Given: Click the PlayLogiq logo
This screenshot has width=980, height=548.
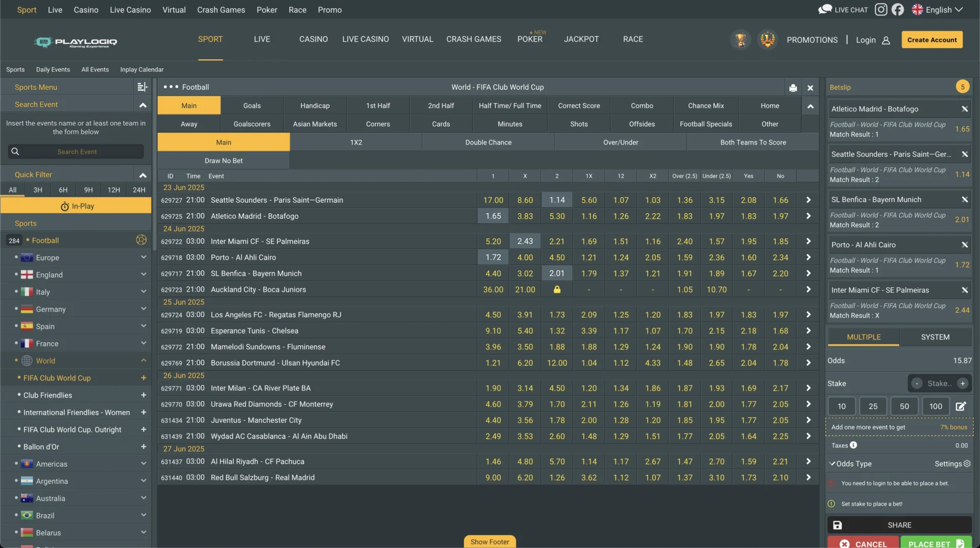Looking at the screenshot, I should click(x=76, y=42).
